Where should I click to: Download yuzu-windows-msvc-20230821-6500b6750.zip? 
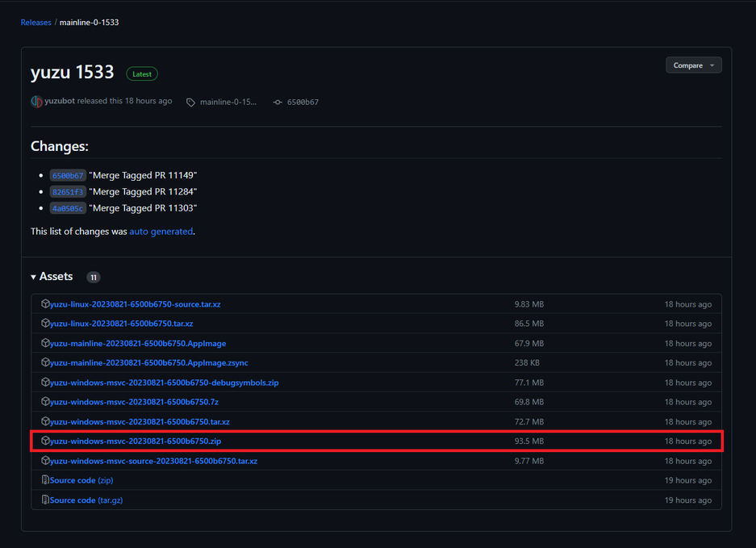(x=136, y=441)
